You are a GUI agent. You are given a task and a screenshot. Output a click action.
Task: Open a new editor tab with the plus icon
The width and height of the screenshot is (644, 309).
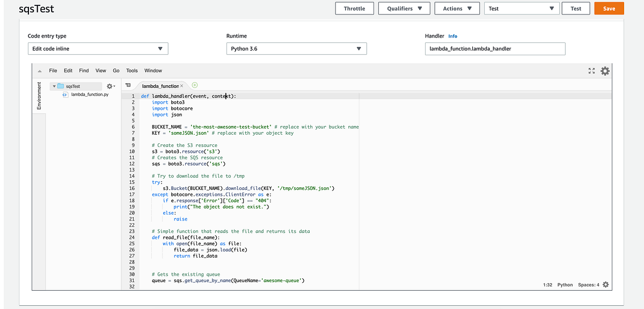[x=194, y=85]
